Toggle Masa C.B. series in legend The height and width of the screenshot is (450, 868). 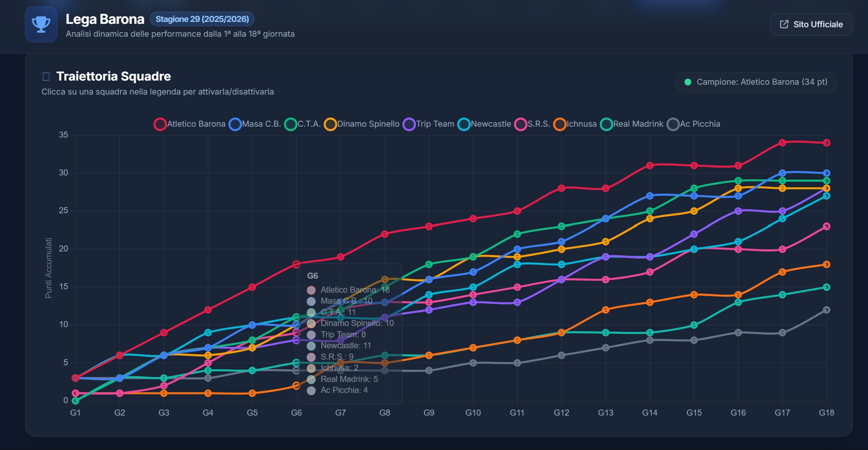coord(255,124)
